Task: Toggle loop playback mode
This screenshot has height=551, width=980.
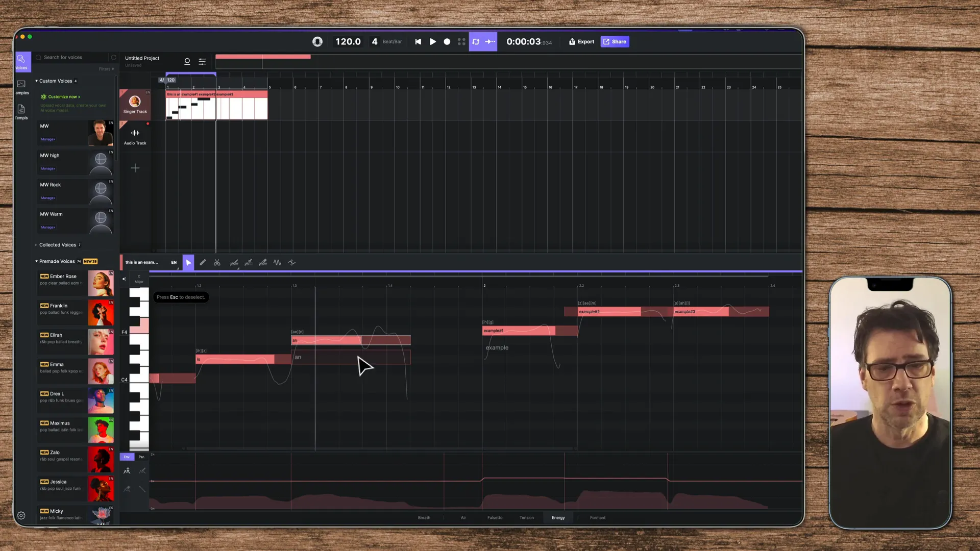Action: point(476,42)
